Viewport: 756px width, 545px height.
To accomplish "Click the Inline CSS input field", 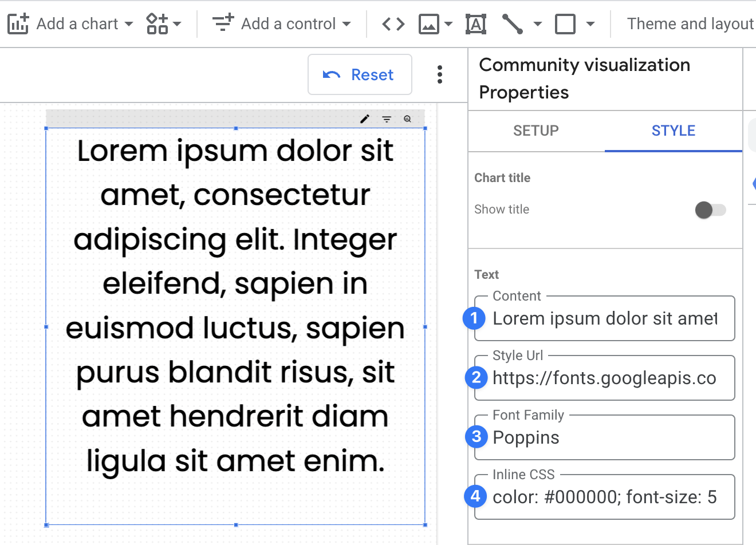I will click(604, 497).
